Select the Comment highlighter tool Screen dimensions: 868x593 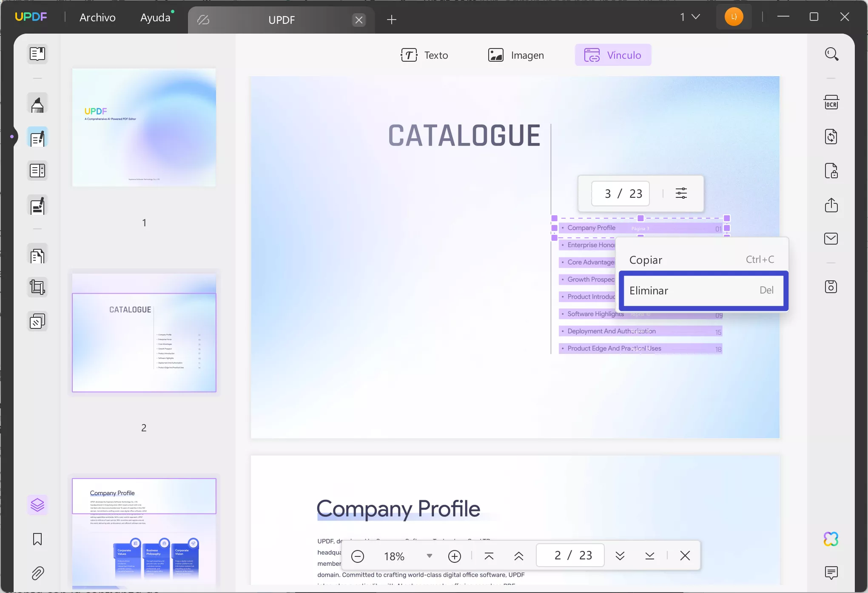(x=37, y=103)
